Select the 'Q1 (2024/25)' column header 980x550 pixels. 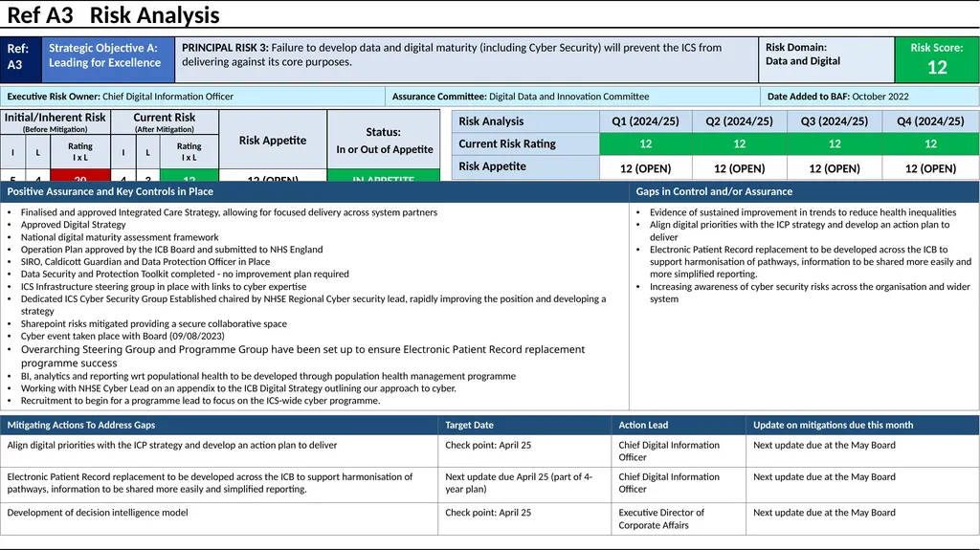point(646,121)
